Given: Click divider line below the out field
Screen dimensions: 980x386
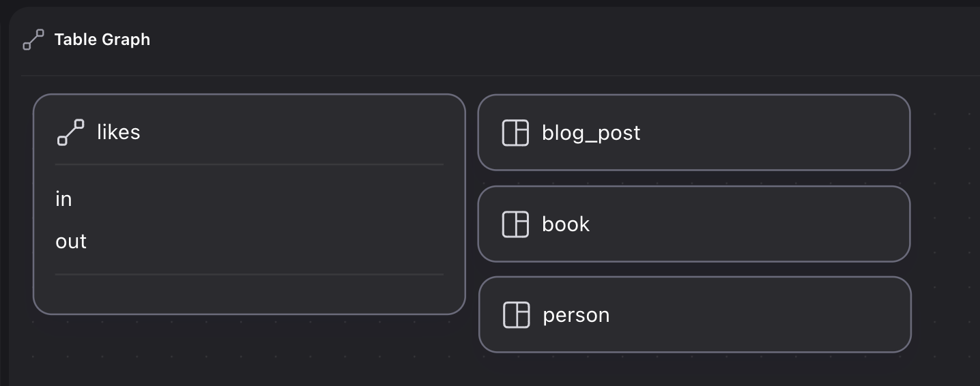Looking at the screenshot, I should [x=249, y=274].
